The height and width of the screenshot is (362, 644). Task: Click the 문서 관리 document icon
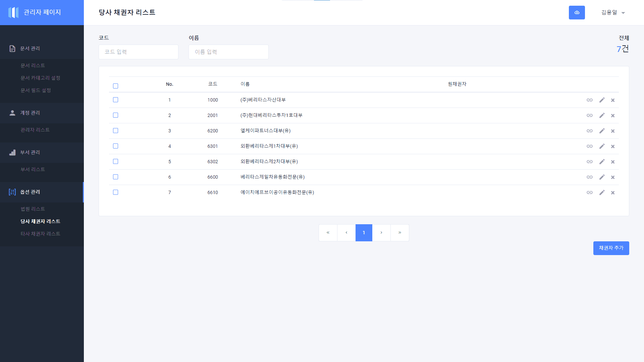coord(12,49)
